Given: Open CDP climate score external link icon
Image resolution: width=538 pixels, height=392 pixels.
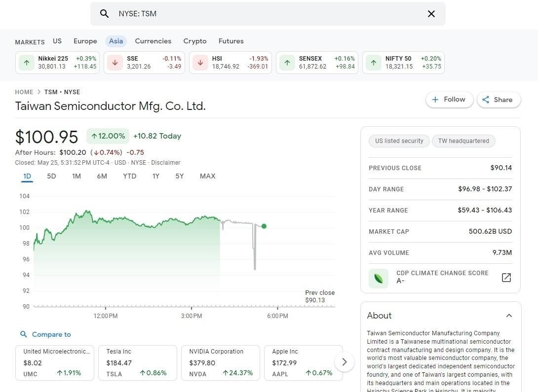Looking at the screenshot, I should tap(506, 278).
